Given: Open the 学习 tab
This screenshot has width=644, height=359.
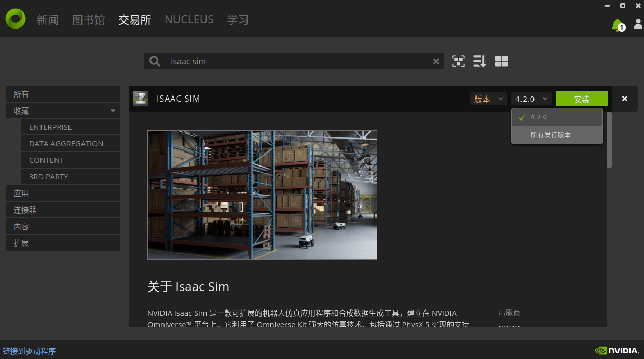Looking at the screenshot, I should pyautogui.click(x=238, y=20).
